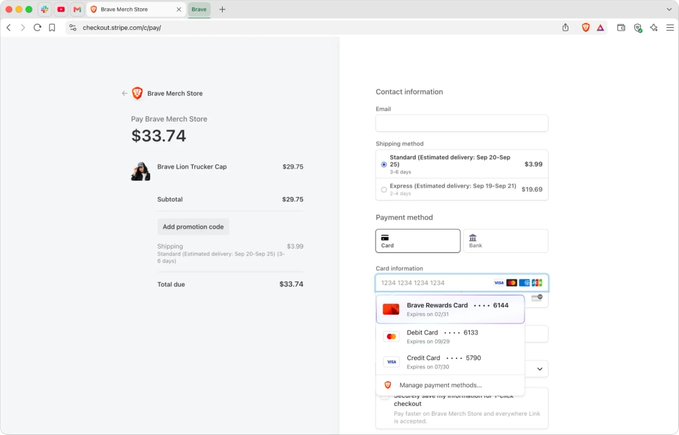The width and height of the screenshot is (679, 435).
Task: Click the JCB logo in card field
Action: pos(537,283)
